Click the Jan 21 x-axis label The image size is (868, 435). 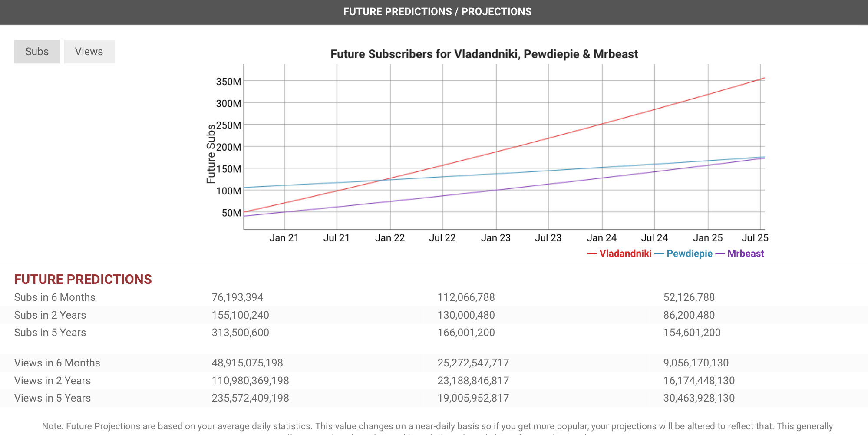point(284,238)
